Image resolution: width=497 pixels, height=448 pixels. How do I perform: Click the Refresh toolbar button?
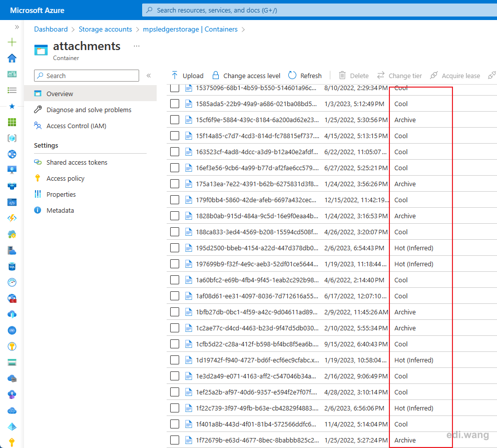pos(305,76)
